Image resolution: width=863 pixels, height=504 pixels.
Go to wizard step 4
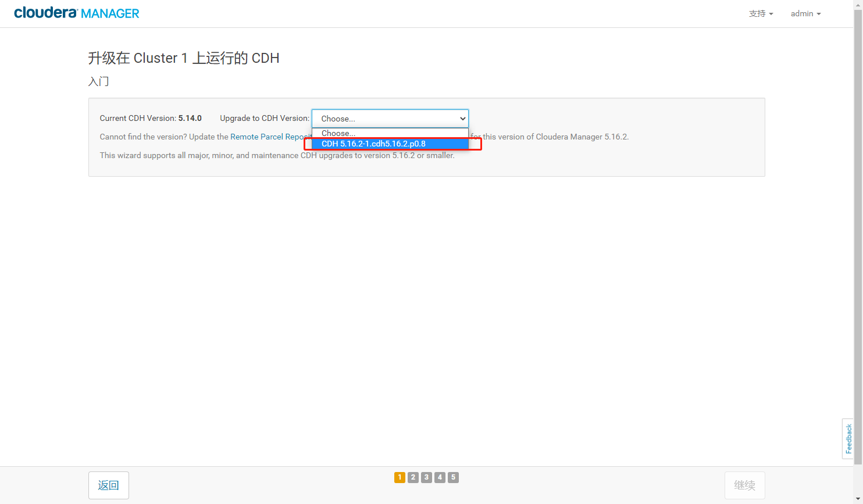coord(440,477)
